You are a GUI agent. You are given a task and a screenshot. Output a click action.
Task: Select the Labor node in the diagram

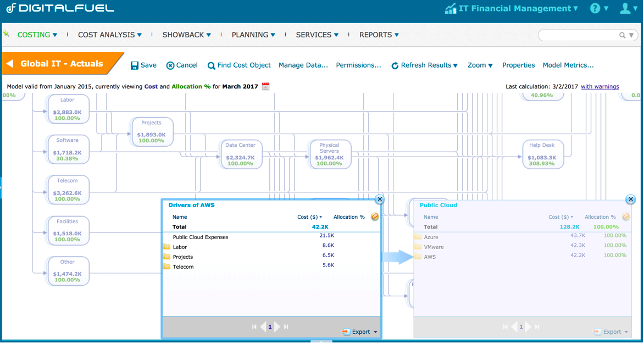68,108
